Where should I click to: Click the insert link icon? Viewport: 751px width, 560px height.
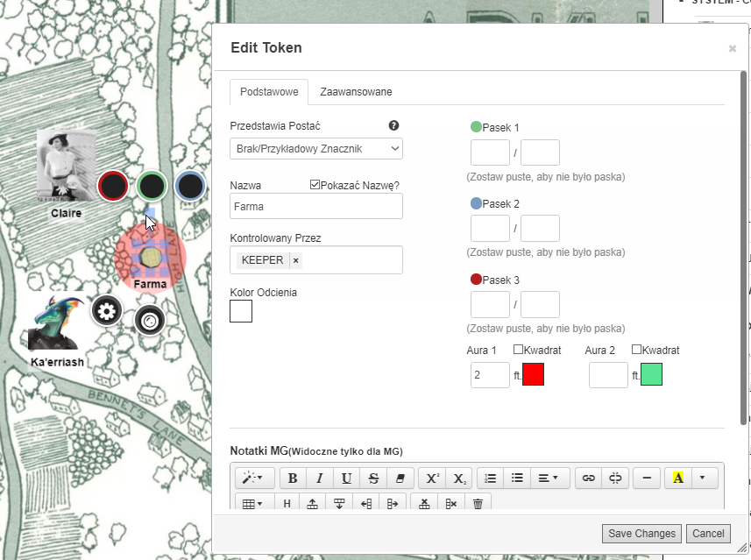(x=588, y=478)
